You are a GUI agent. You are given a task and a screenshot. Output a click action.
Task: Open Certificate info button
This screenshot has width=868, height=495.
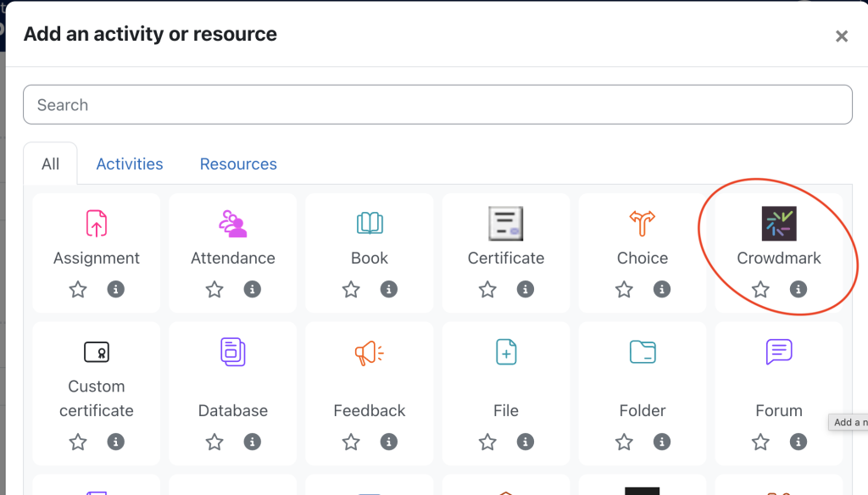pos(526,289)
